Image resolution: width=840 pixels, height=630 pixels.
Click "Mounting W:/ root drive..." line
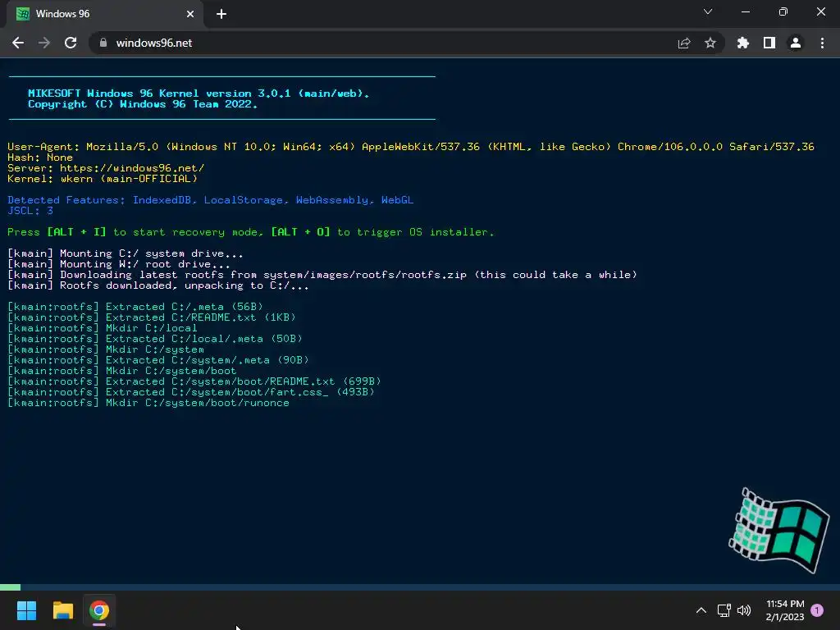(119, 264)
